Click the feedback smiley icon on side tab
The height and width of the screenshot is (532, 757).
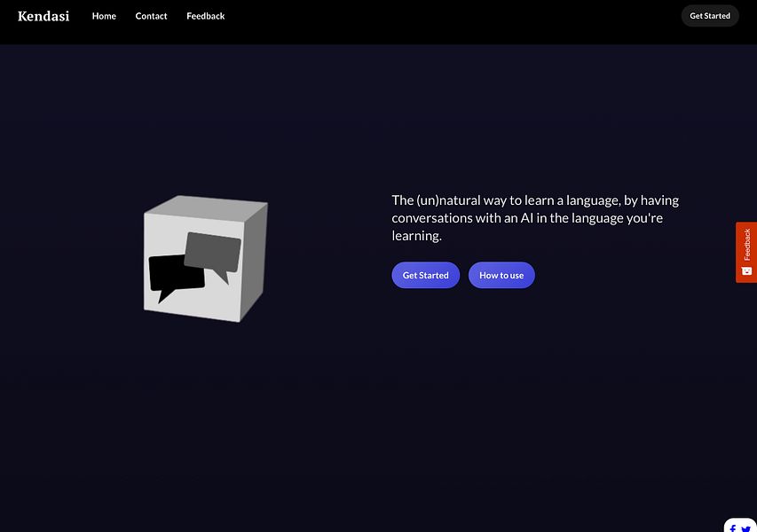click(x=747, y=271)
